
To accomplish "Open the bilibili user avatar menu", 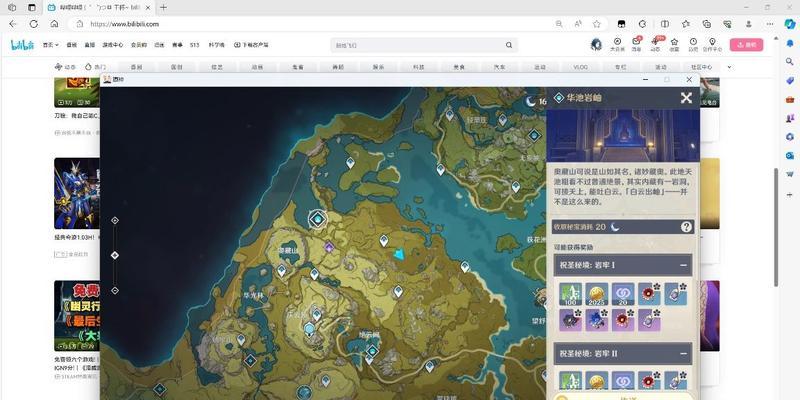I will [596, 45].
